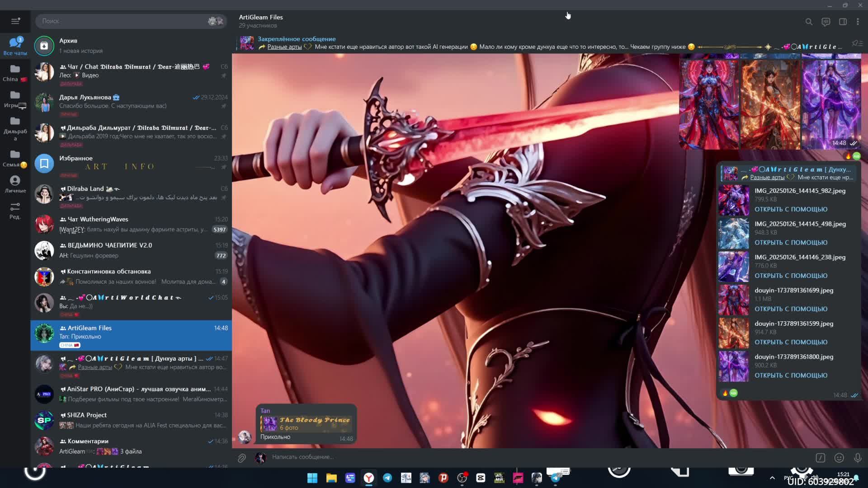The height and width of the screenshot is (488, 868).
Task: Toggle the right side info panel
Action: click(x=843, y=22)
